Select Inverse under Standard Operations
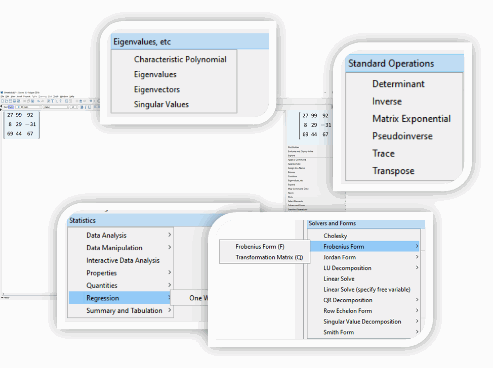The width and height of the screenshot is (493, 368). 387,101
